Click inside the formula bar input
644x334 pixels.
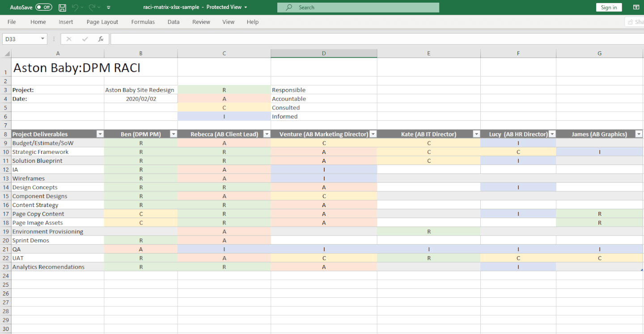[x=377, y=39]
